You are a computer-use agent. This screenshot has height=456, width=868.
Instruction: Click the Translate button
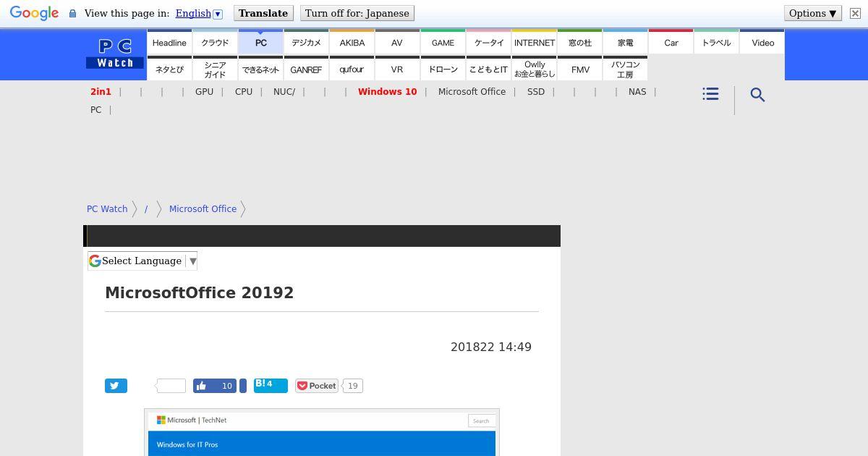coord(263,13)
